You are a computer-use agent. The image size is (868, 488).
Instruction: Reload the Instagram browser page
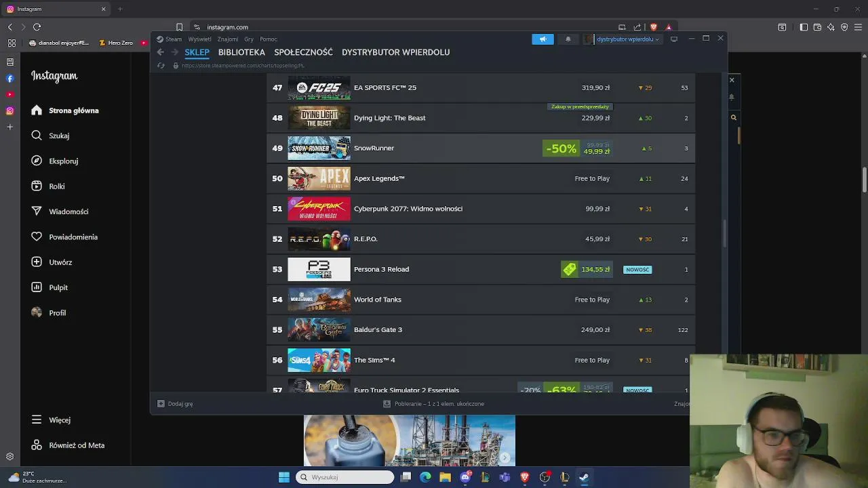point(37,27)
